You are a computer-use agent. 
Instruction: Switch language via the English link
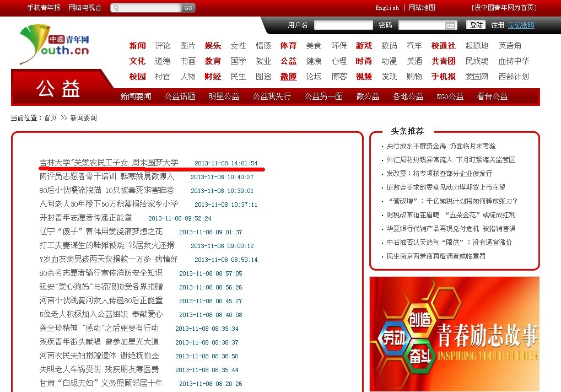click(x=387, y=8)
